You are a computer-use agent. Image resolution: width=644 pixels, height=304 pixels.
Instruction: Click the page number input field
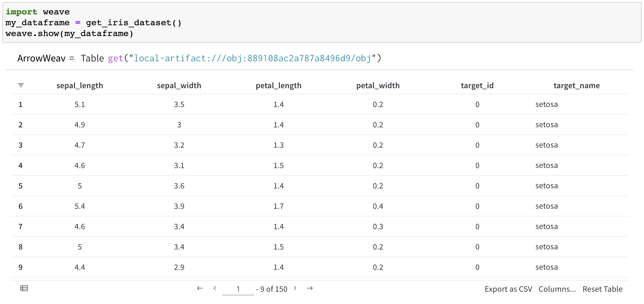238,289
